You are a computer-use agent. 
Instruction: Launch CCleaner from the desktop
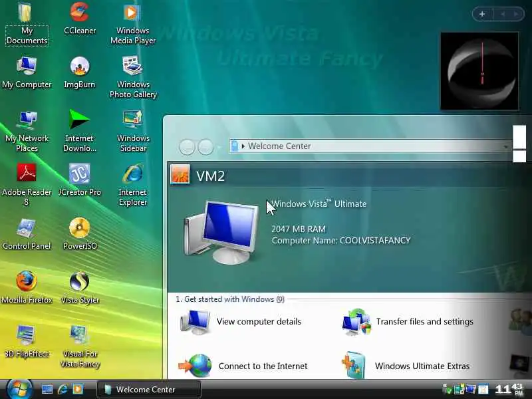pos(80,19)
